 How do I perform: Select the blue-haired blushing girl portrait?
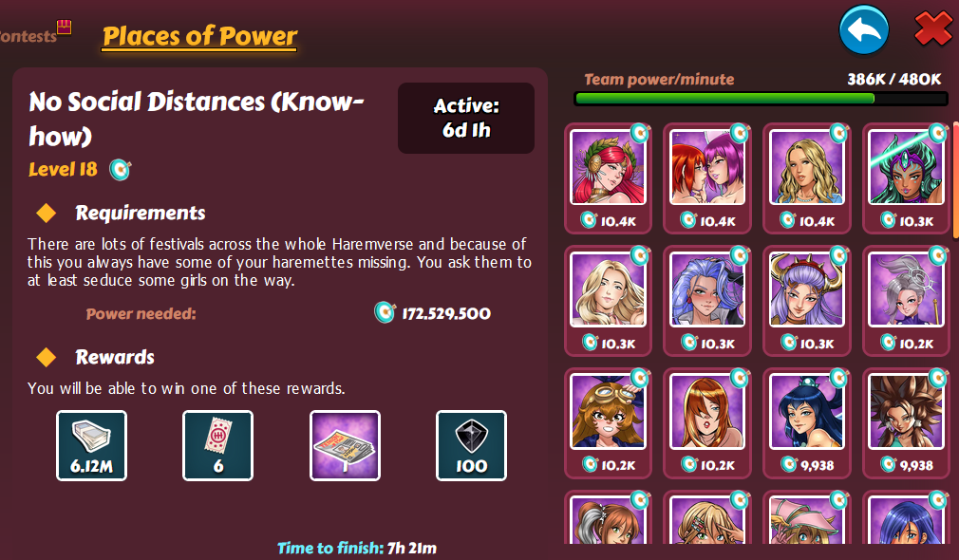(x=707, y=301)
